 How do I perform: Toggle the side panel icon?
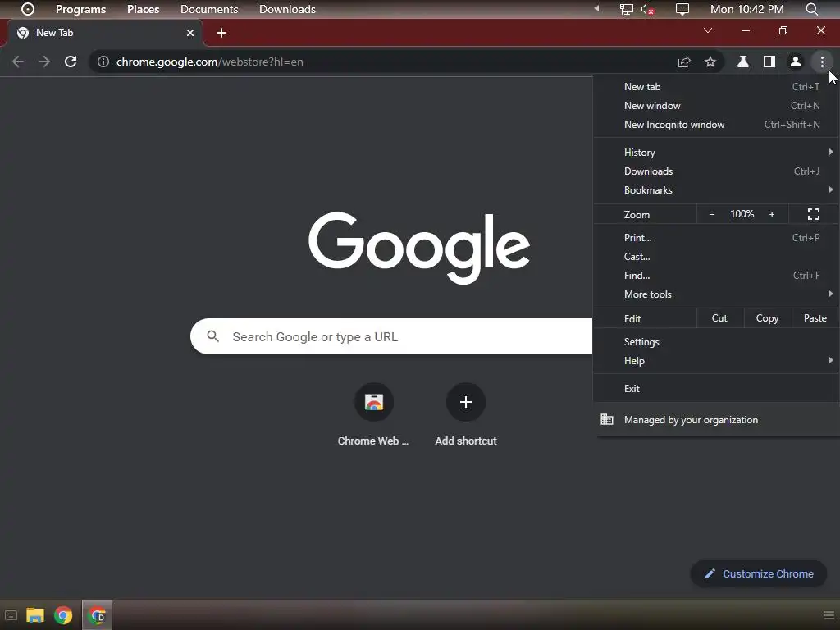[x=769, y=62]
